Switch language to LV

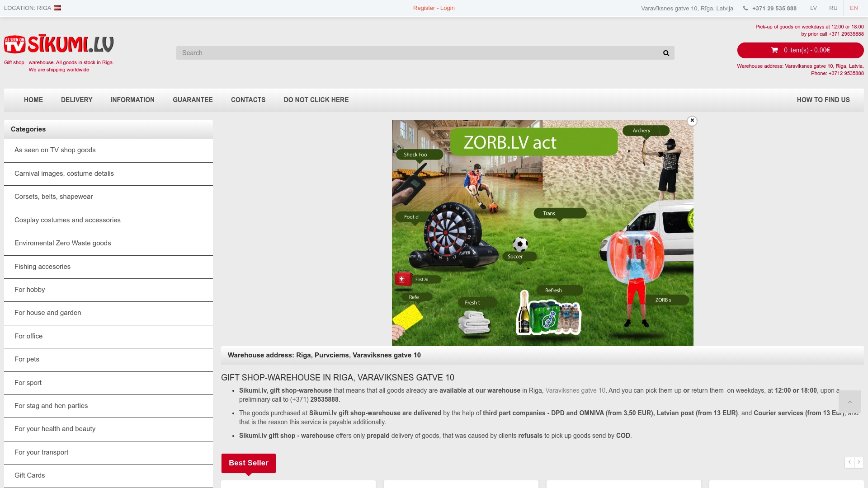(813, 8)
